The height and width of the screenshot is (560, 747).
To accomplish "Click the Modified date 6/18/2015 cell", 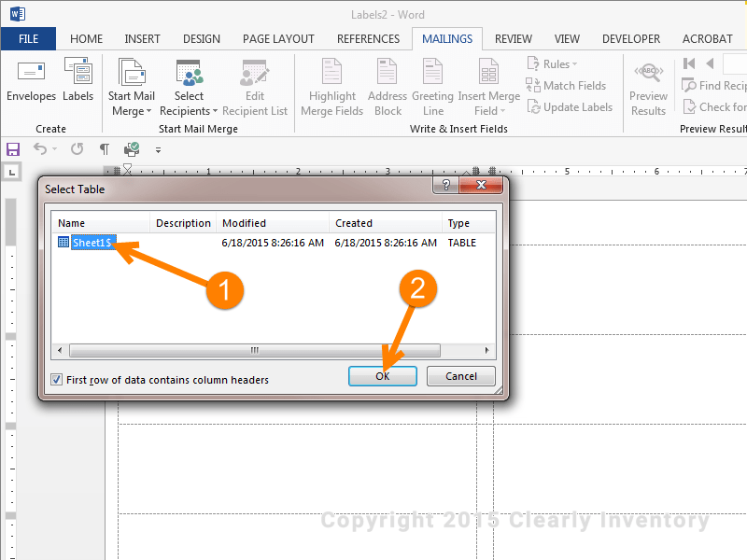I will pyautogui.click(x=273, y=243).
